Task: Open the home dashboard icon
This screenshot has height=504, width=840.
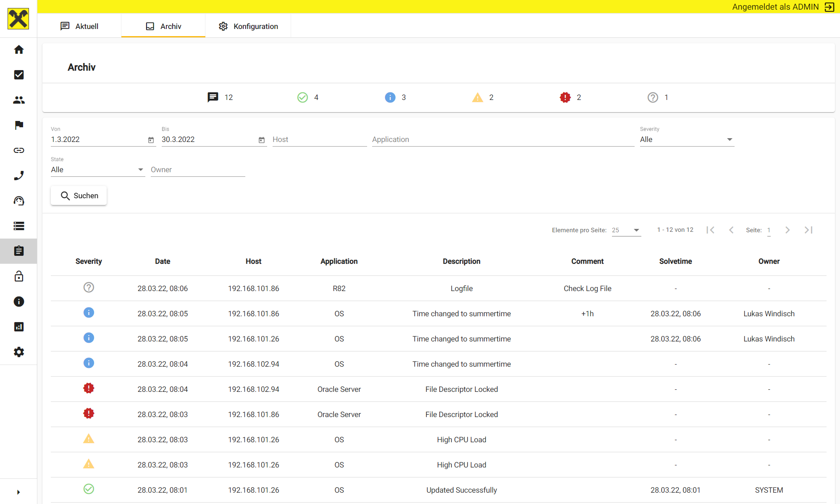Action: (19, 50)
